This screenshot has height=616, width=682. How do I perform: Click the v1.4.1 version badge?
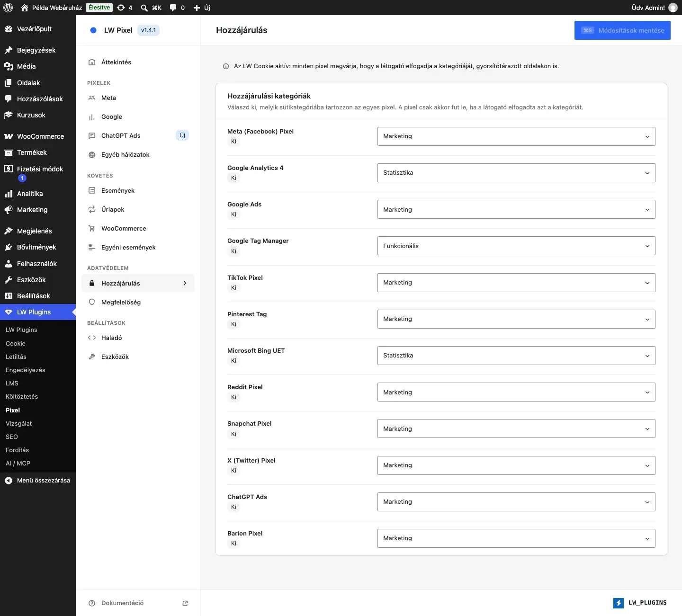[x=148, y=30]
